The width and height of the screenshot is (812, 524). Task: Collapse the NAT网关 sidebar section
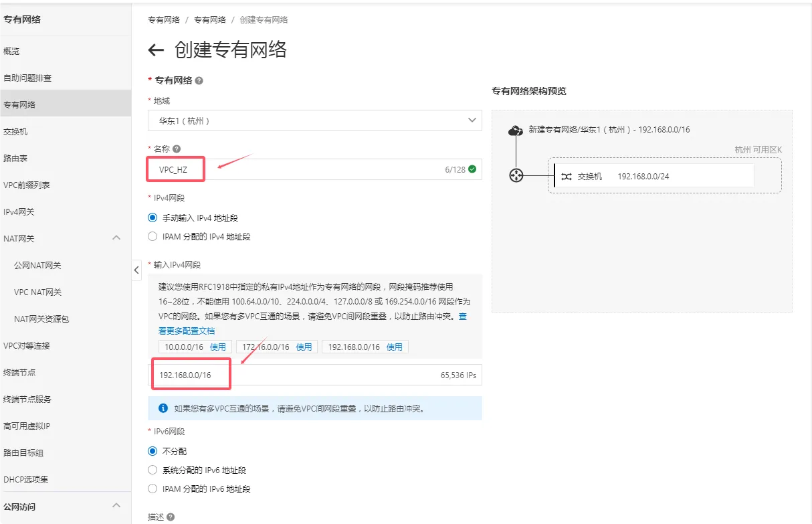(x=116, y=238)
